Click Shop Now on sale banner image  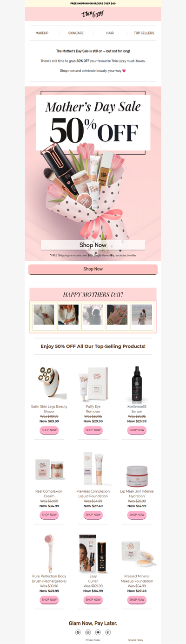click(93, 245)
